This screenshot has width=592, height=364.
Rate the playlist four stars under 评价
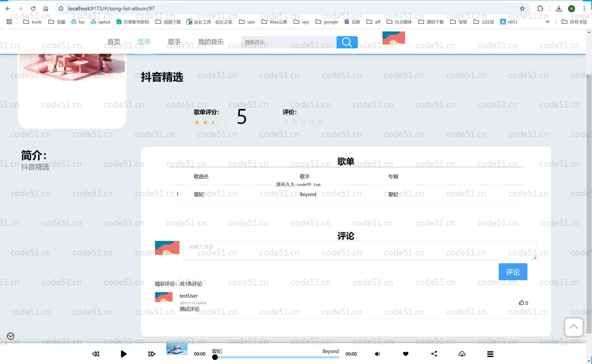click(x=311, y=122)
